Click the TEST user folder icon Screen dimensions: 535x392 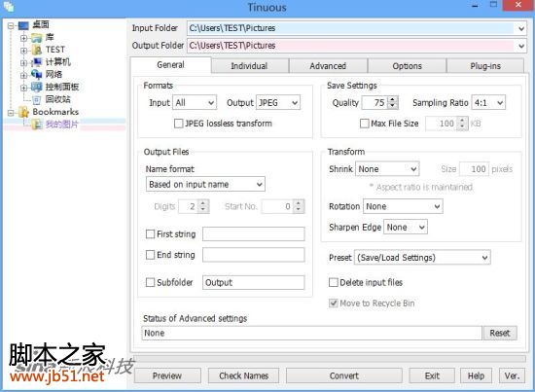(x=37, y=51)
